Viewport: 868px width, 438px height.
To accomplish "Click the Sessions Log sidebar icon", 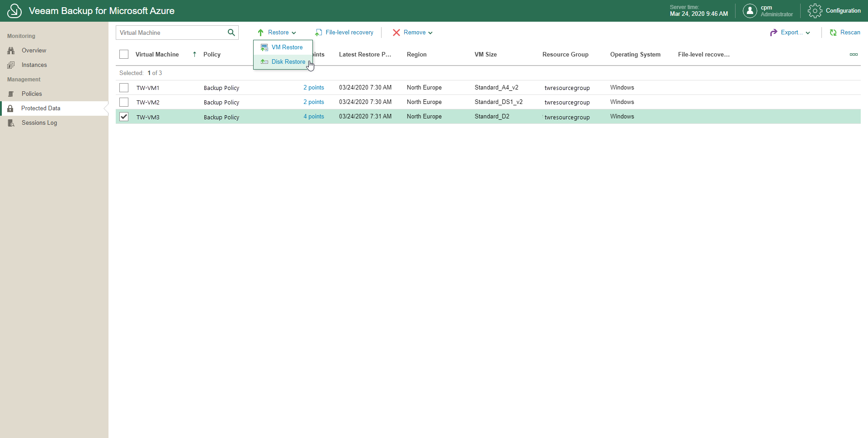I will [11, 123].
